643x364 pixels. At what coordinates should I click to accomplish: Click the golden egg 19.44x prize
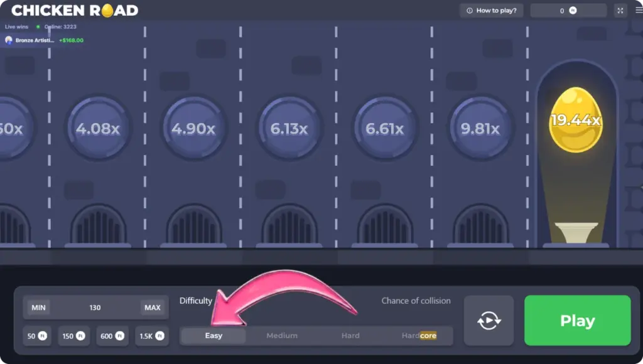tap(576, 120)
